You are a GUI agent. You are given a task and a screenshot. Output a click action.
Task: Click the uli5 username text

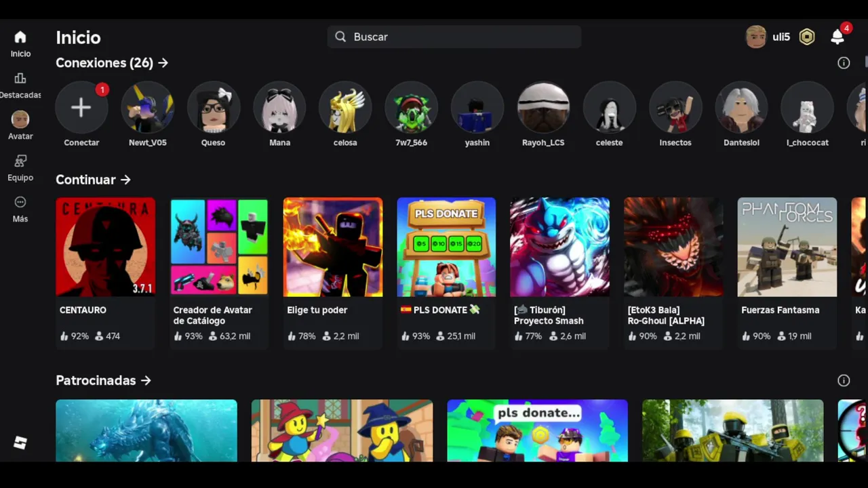[781, 37]
